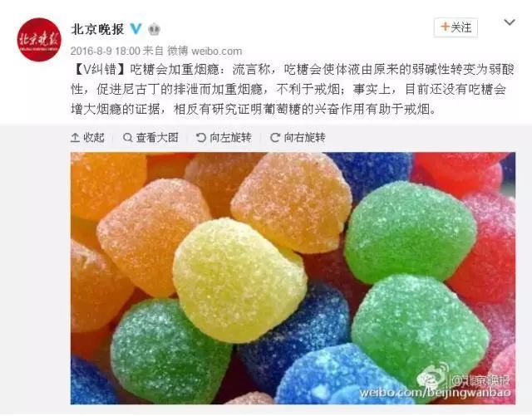
Task: Collapse the image with 收起
Action: coord(87,137)
